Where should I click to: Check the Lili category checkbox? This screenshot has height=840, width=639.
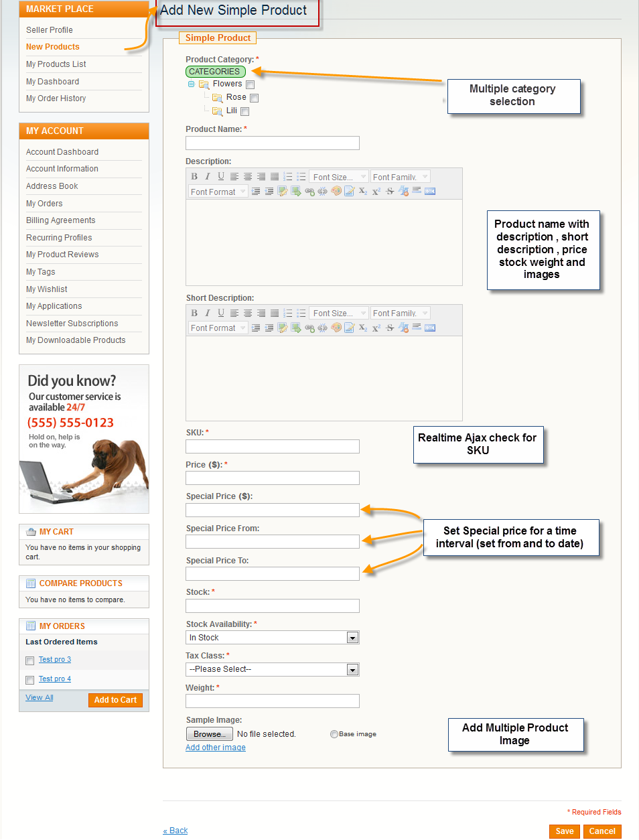point(244,112)
